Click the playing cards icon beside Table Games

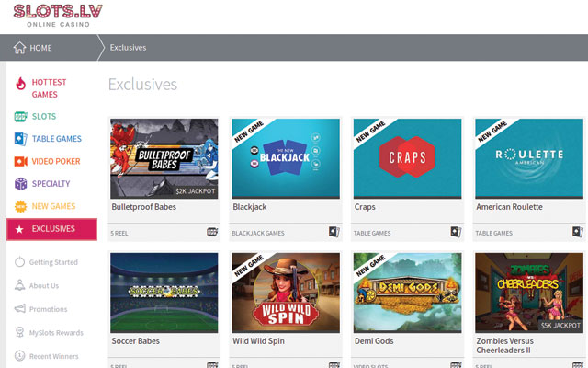click(x=20, y=139)
